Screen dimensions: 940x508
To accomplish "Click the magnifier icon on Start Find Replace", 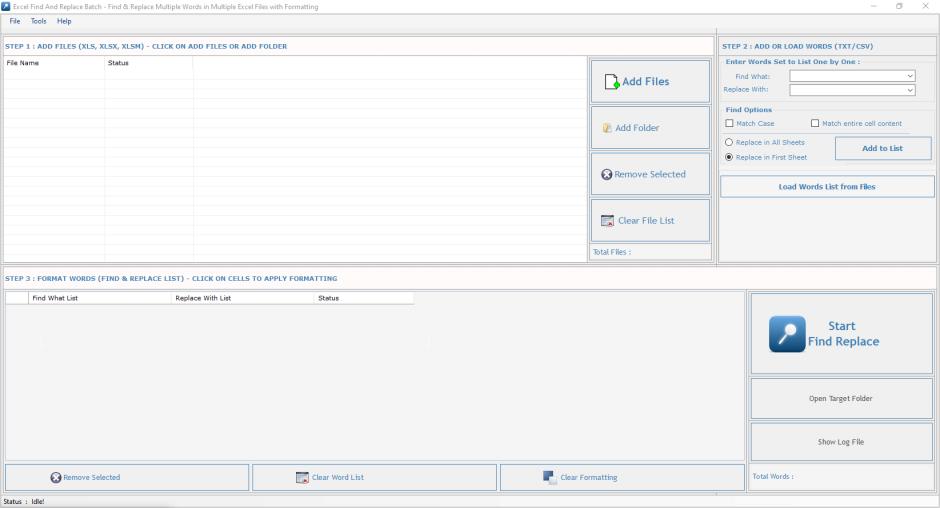I will click(787, 334).
